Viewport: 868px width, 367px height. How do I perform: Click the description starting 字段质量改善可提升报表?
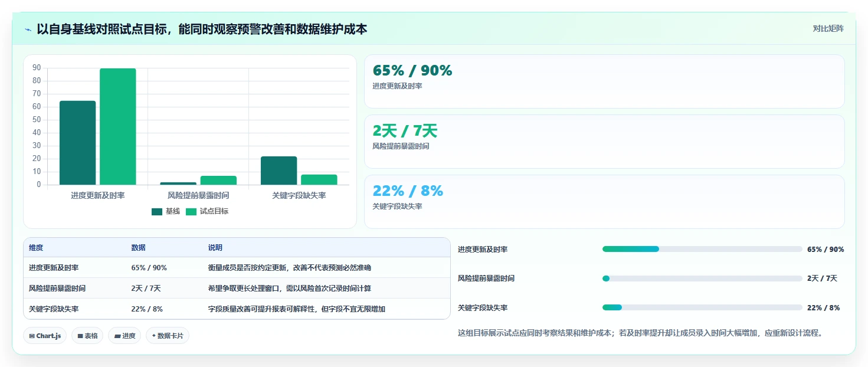(x=297, y=309)
